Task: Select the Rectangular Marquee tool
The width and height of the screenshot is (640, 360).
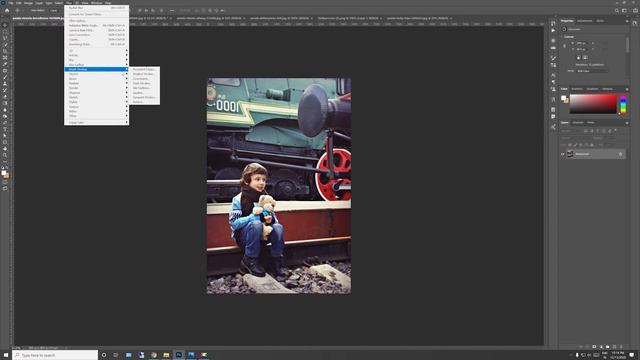Action: click(x=5, y=31)
